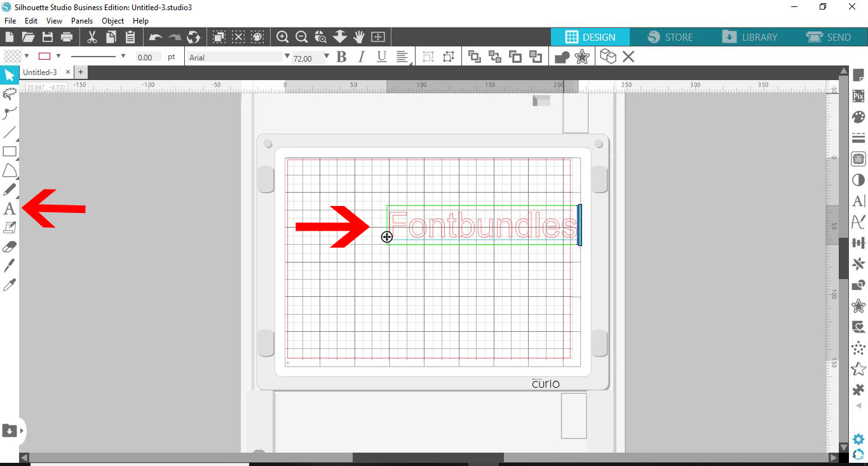
Task: Open the Help menu
Action: pyautogui.click(x=140, y=21)
